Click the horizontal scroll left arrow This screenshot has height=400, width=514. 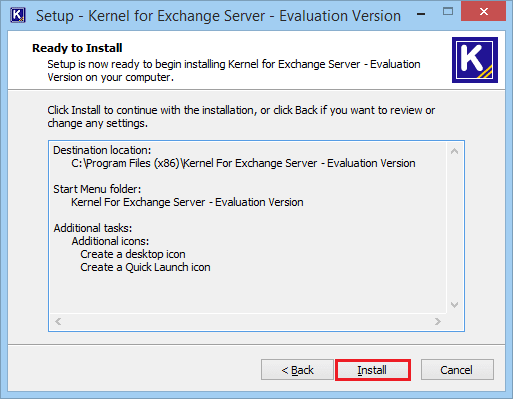pos(58,321)
